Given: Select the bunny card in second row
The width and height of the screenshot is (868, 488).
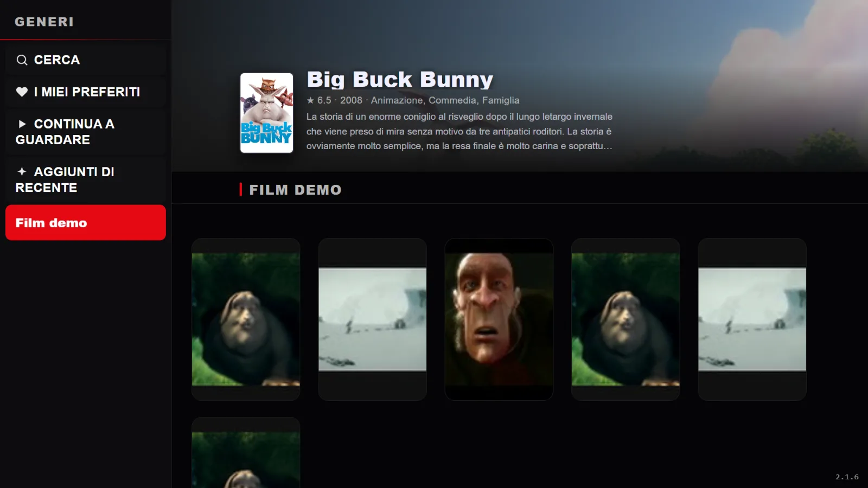Looking at the screenshot, I should pyautogui.click(x=246, y=453).
